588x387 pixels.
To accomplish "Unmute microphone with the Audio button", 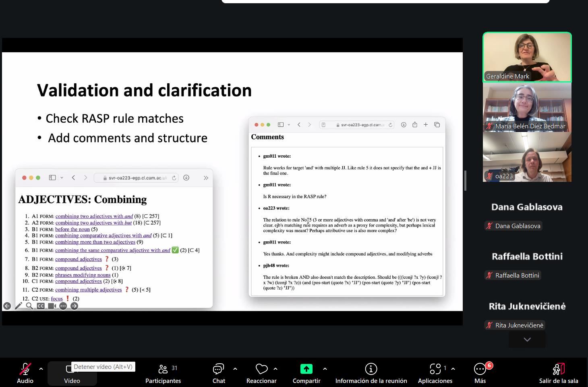I will pos(25,373).
